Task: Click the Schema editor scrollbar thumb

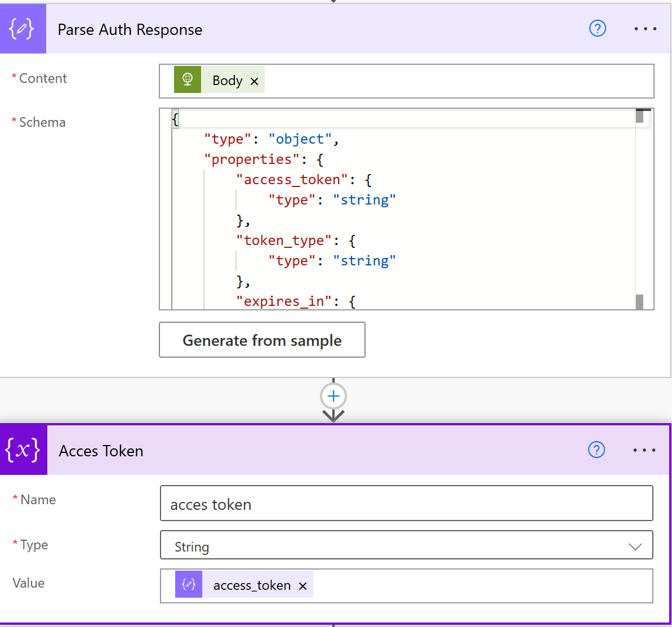Action: (x=639, y=116)
